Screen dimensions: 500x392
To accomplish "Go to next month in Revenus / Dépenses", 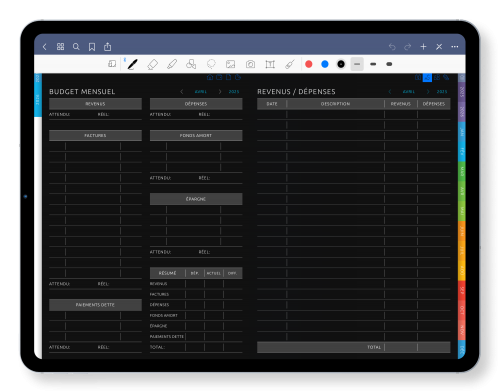I will (428, 91).
